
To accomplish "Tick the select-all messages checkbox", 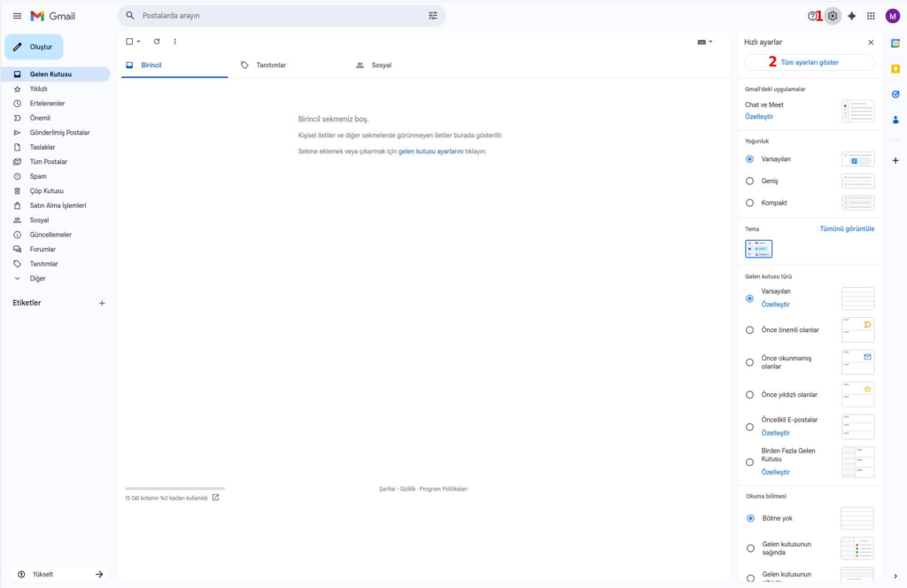I will pos(129,42).
